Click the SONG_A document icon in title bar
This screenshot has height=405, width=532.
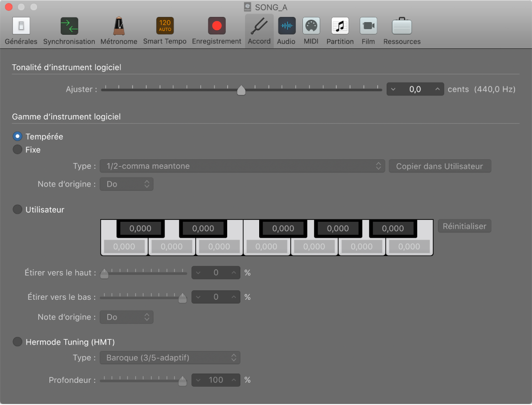248,7
